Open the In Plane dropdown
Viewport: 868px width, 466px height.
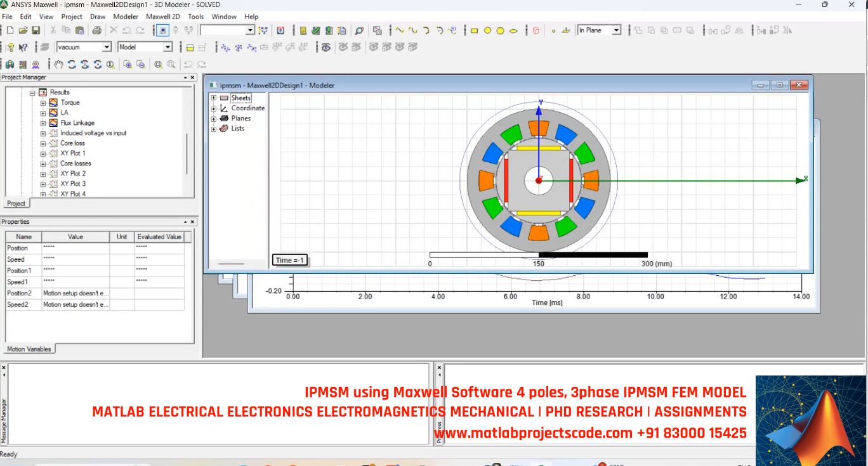click(616, 30)
